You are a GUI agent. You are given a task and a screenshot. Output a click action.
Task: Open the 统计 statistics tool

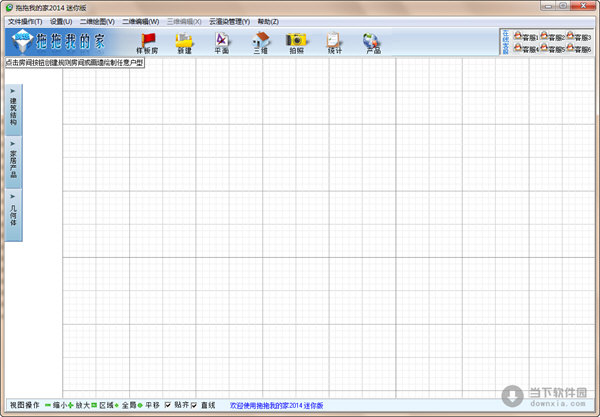point(334,43)
